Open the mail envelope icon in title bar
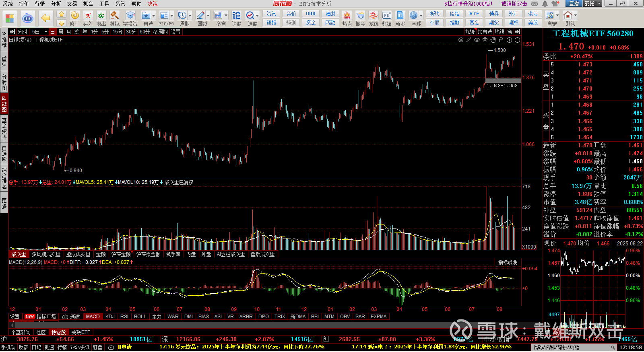Viewport: 644px width, 352px height. tap(535, 4)
